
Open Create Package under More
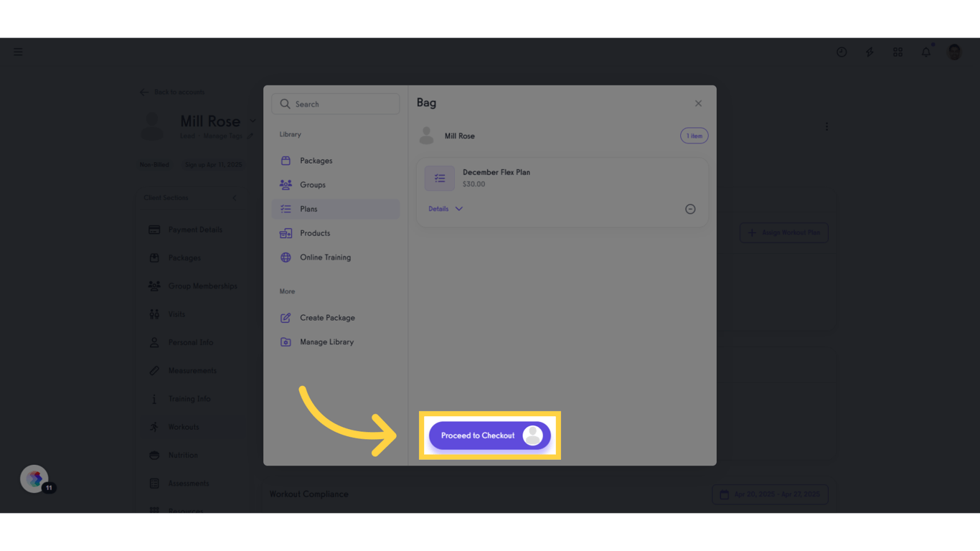point(335,318)
